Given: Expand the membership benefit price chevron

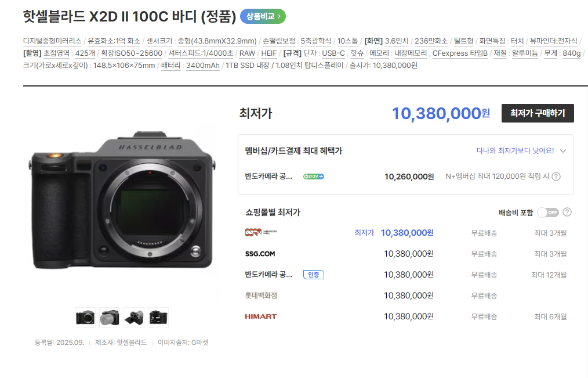Looking at the screenshot, I should (x=563, y=151).
